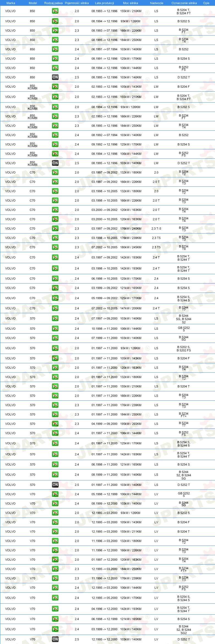
Task: Click petrol icon in S70 row dated 10.1998 -> 11.2000
Action: click(55, 329)
